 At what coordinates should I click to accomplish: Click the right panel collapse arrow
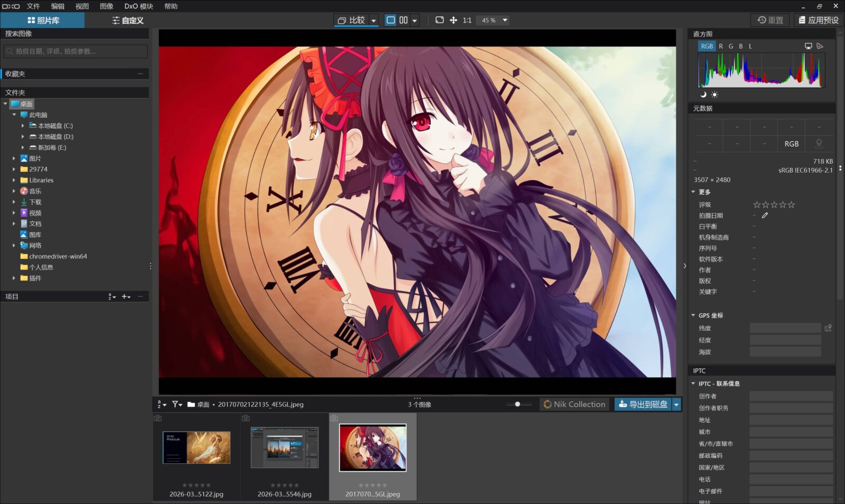[x=684, y=266]
